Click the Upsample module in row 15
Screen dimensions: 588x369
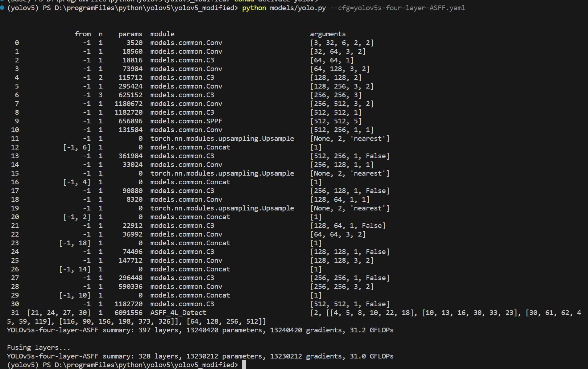(222, 173)
